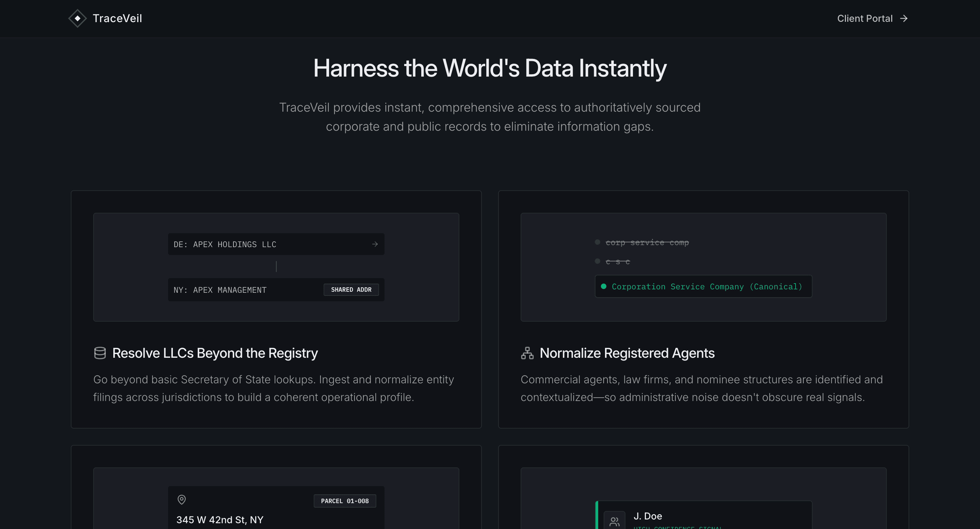Click the network icon beside Normalize Registered Agents

tap(527, 353)
